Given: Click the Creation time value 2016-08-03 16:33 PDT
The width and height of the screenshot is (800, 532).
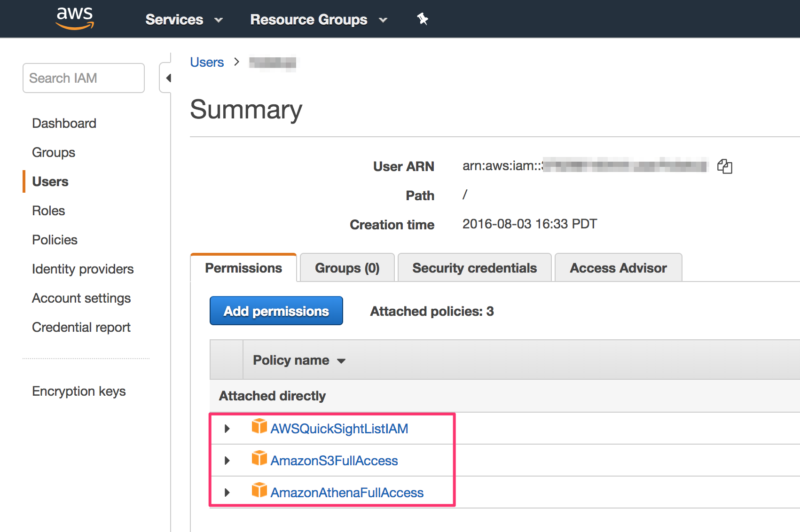Looking at the screenshot, I should tap(530, 224).
